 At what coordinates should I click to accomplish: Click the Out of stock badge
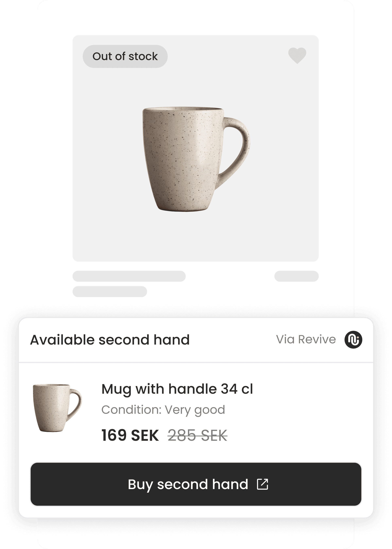125,56
